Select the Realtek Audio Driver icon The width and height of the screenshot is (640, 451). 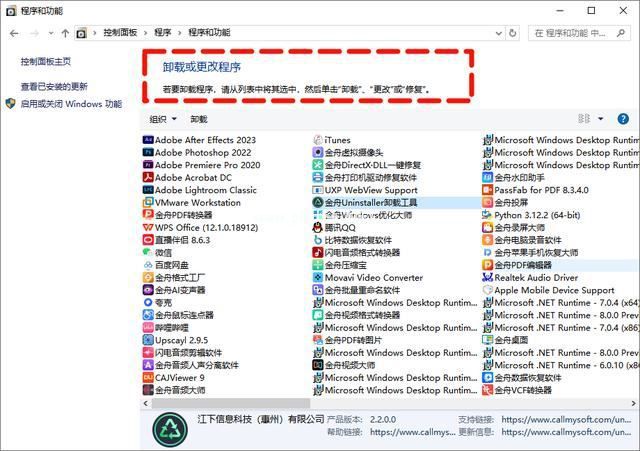[x=487, y=278]
